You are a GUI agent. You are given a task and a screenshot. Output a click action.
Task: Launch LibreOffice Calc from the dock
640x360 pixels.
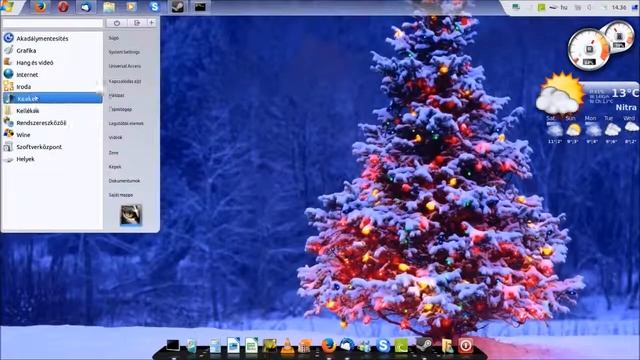pos(251,345)
